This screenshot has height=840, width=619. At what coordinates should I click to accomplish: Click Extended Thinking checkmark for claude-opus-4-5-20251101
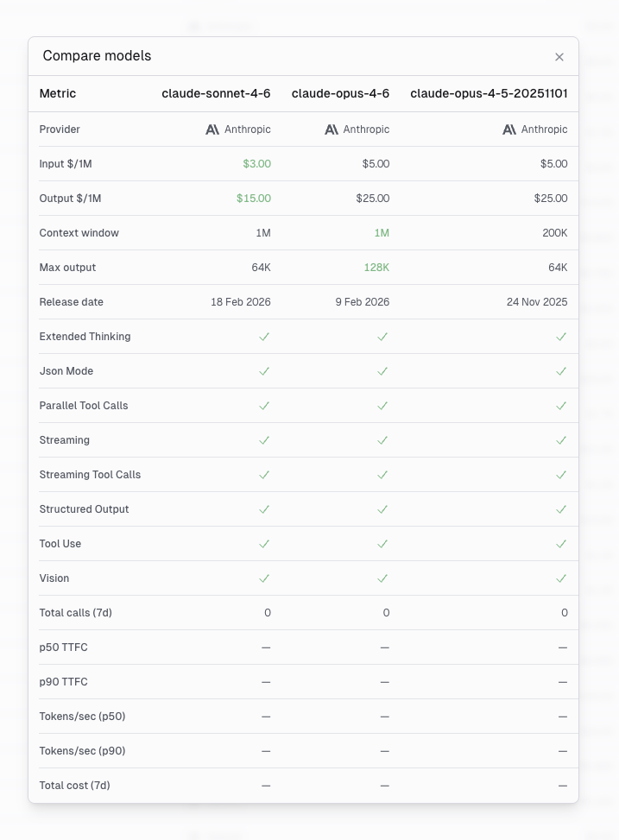coord(561,337)
